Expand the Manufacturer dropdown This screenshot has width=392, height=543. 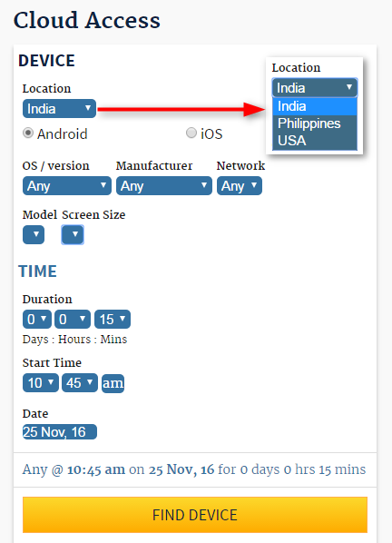tap(164, 186)
